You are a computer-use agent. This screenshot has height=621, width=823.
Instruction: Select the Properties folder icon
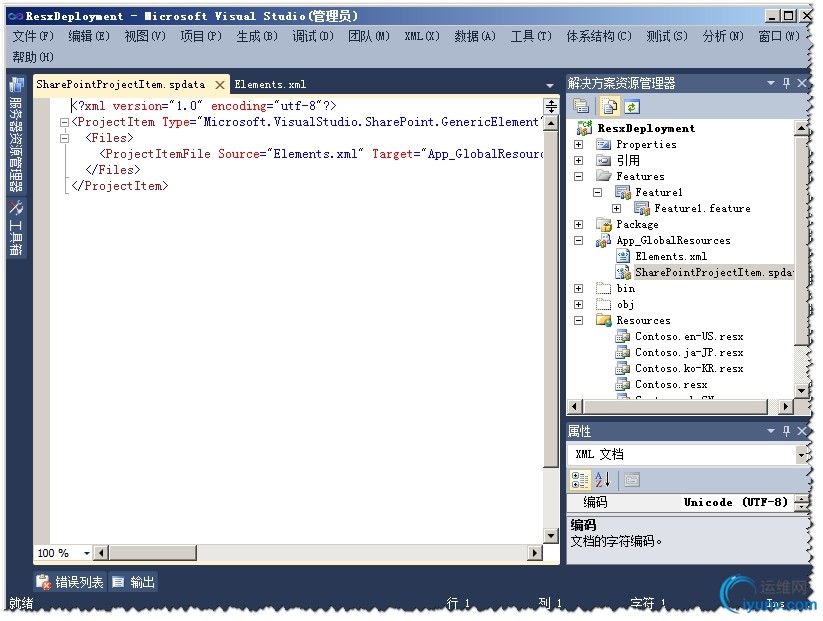[604, 144]
